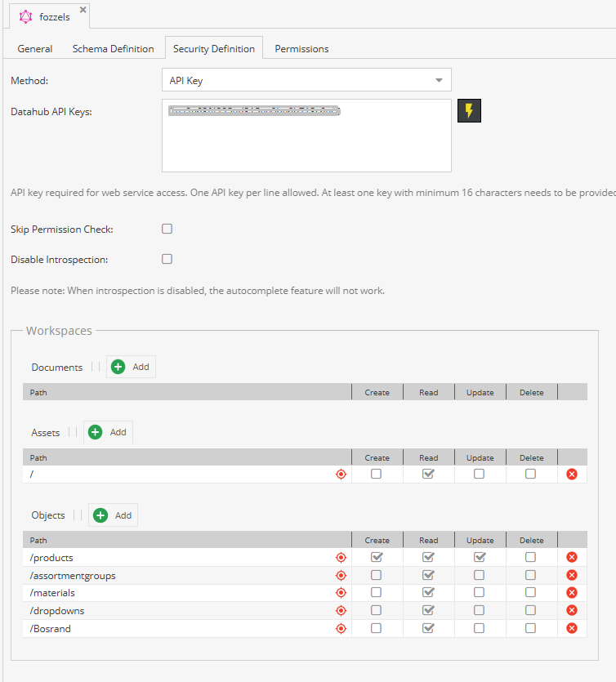
Task: Uncheck Read permission for /assortmentgroups
Action: [428, 575]
